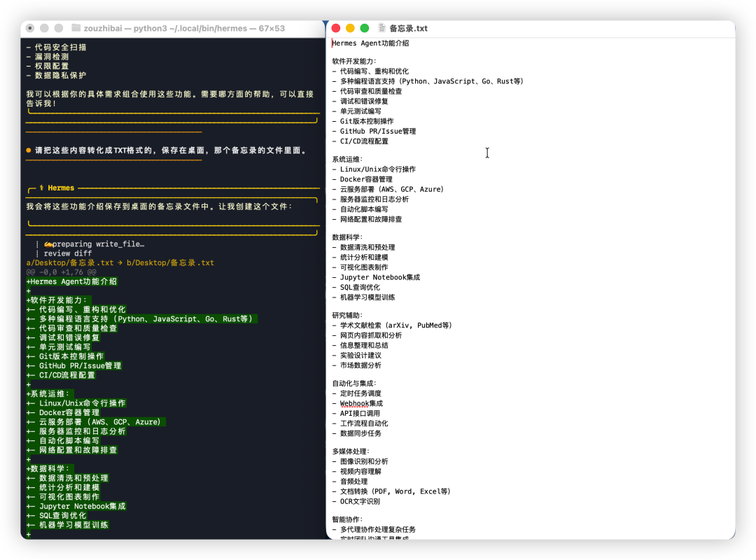Click the '自动化与集成:' heading in the editor
Image resolution: width=756 pixels, height=560 pixels.
click(354, 384)
